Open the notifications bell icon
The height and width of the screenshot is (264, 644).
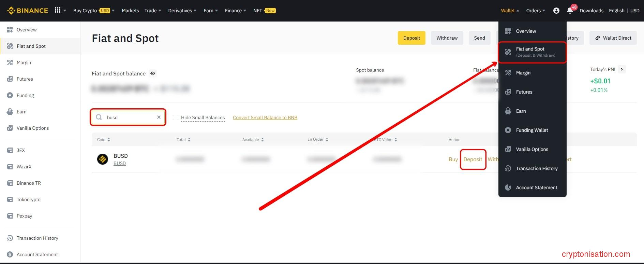pyautogui.click(x=570, y=11)
